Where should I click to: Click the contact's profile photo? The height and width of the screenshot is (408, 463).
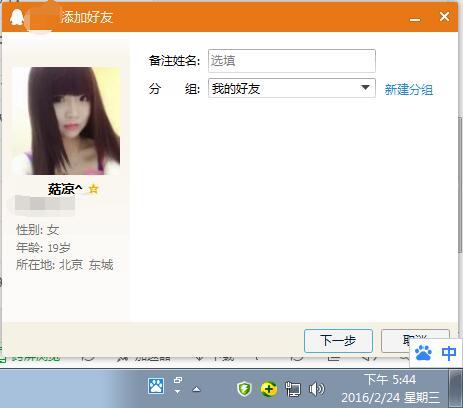coord(66,121)
